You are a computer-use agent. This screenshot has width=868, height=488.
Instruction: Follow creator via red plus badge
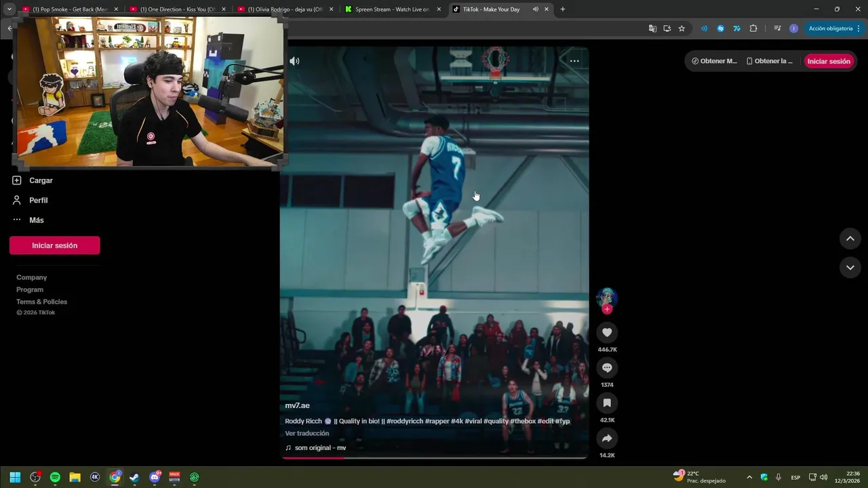pyautogui.click(x=607, y=309)
